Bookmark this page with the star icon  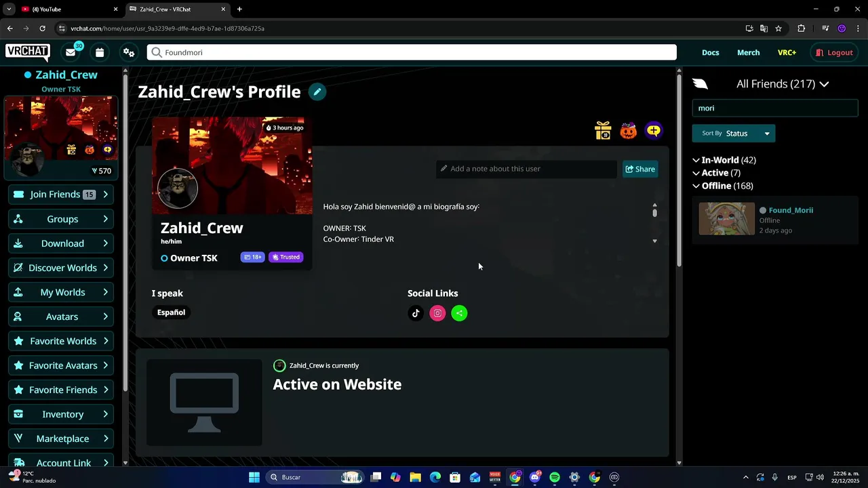pos(778,28)
